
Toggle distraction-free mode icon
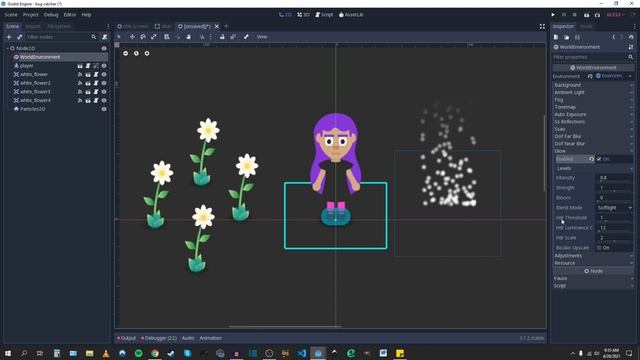coord(542,26)
